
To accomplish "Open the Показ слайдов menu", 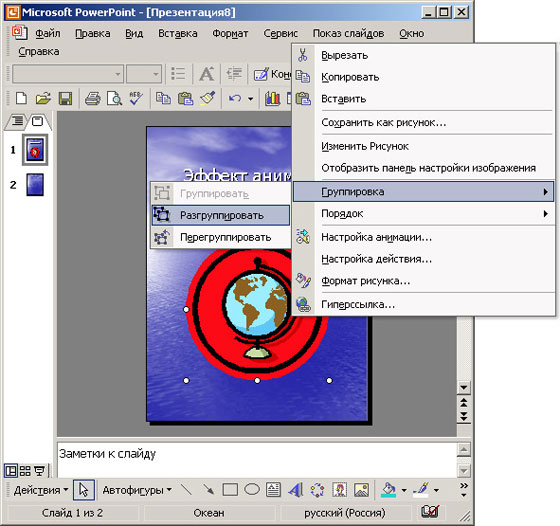I will point(348,33).
